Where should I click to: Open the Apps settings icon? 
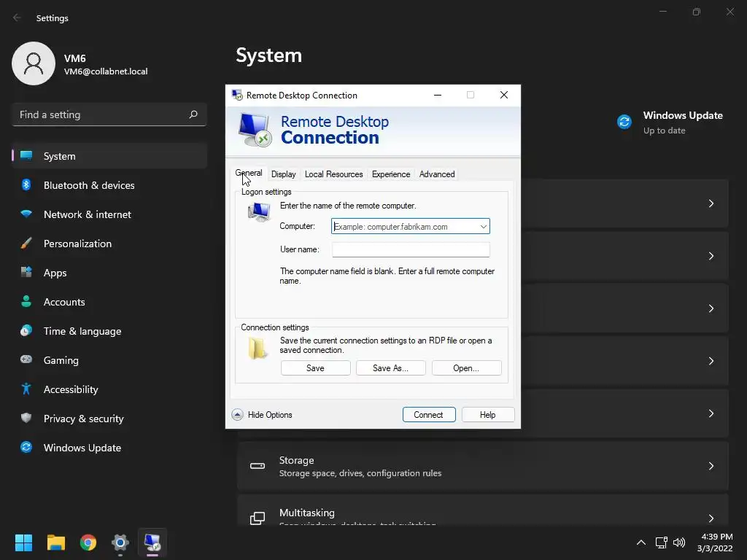pyautogui.click(x=26, y=273)
